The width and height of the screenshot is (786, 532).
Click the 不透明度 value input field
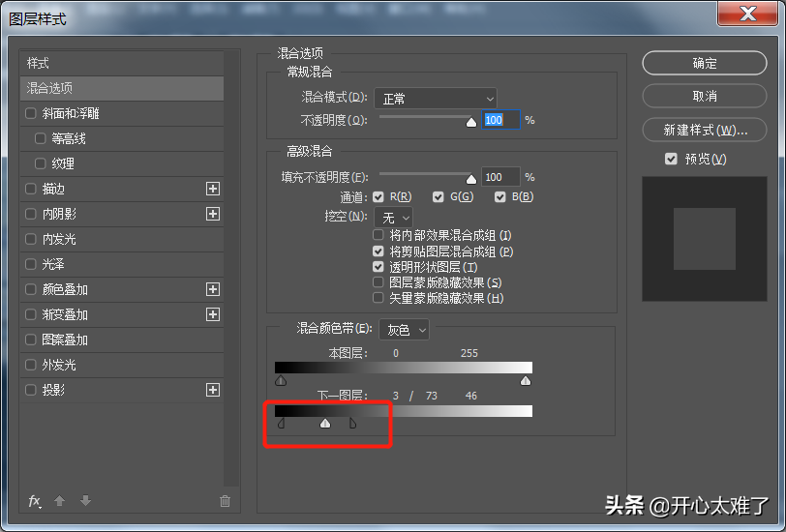(x=500, y=120)
